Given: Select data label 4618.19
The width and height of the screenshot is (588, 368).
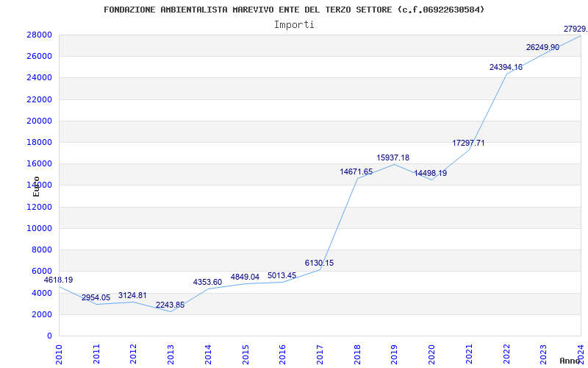Looking at the screenshot, I should coord(59,280).
